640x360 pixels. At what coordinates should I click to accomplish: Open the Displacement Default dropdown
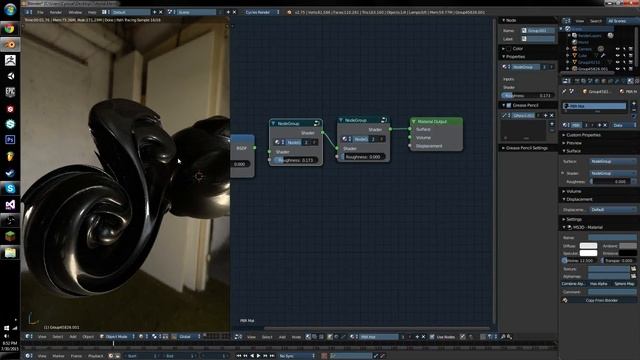(x=613, y=210)
